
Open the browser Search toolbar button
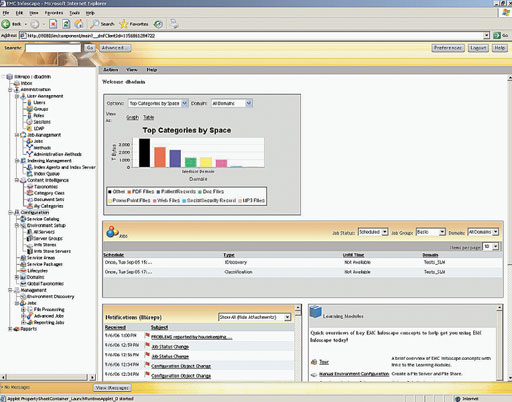pyautogui.click(x=102, y=24)
